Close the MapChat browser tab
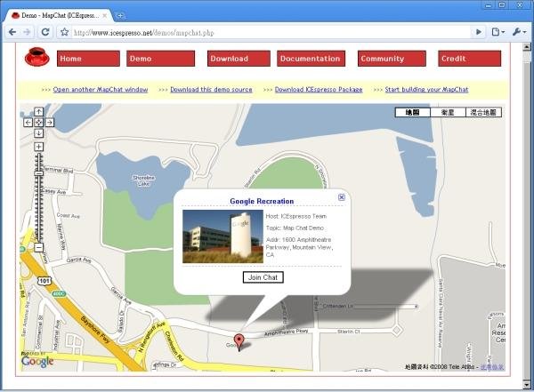 (x=104, y=16)
